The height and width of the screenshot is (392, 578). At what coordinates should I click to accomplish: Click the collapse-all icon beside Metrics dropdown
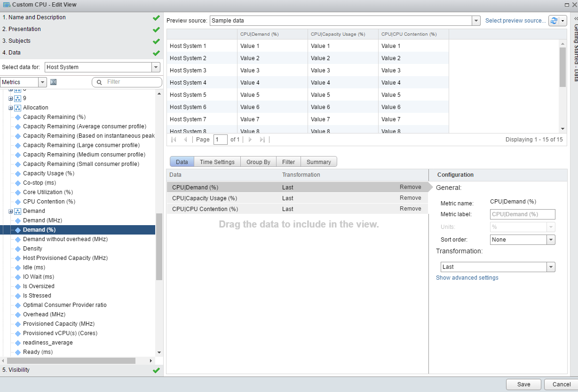point(53,82)
